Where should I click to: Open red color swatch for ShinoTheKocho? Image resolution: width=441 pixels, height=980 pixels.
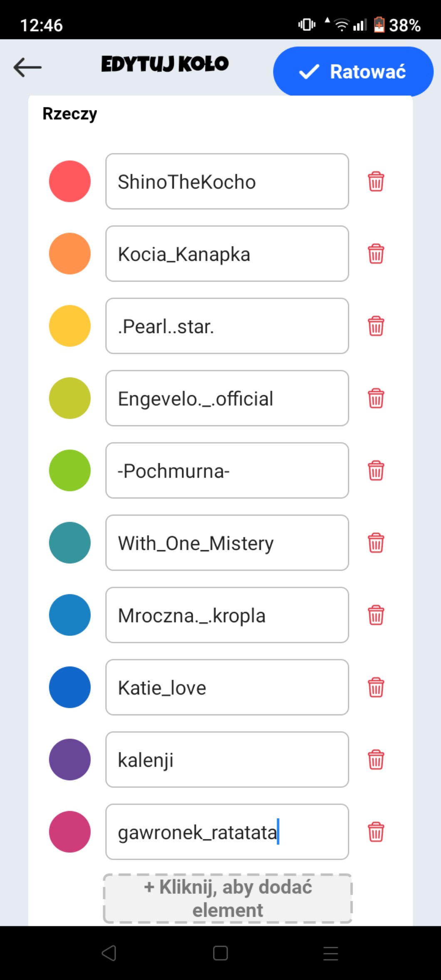70,181
